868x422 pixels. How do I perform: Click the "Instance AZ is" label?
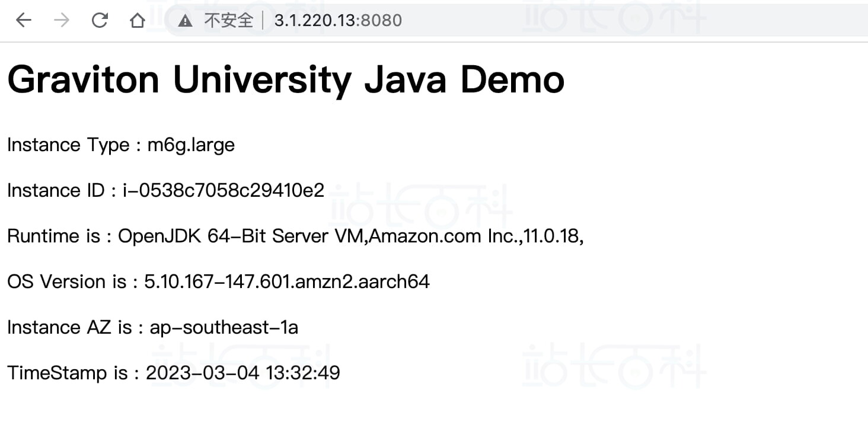[69, 328]
